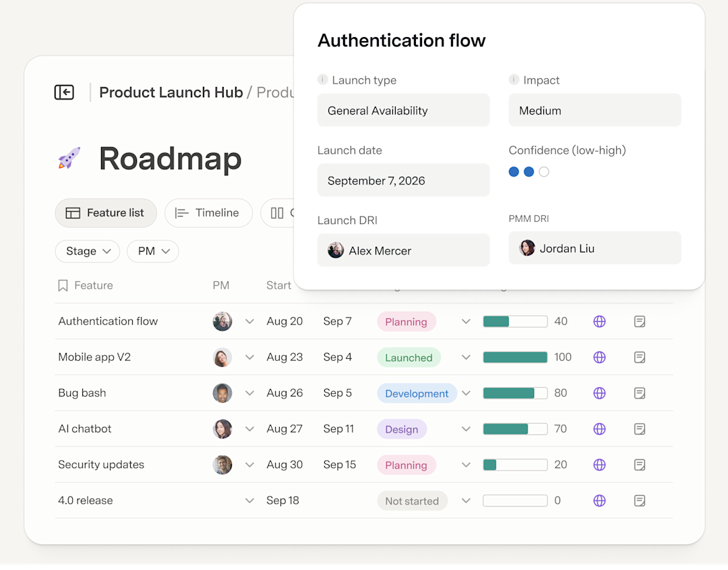Collapse sidebar with the panel arrow icon
Screen dimensions: 728x570
[64, 92]
